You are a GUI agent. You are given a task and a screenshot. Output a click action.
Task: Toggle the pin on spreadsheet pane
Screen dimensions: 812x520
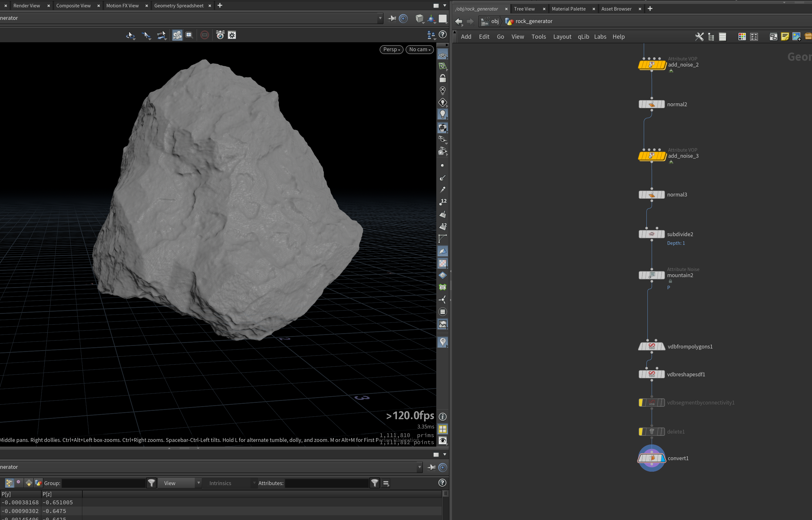(x=431, y=467)
